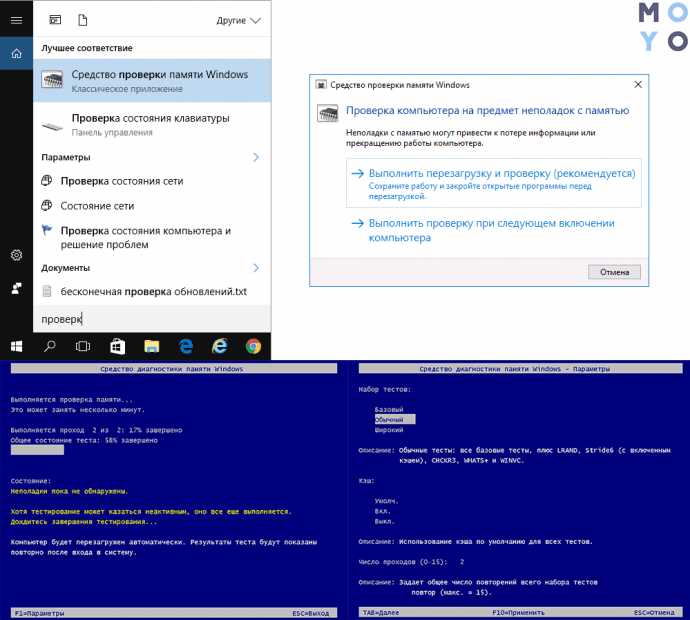Launch Internet Explorer from taskbar
The height and width of the screenshot is (620, 690).
click(x=220, y=346)
